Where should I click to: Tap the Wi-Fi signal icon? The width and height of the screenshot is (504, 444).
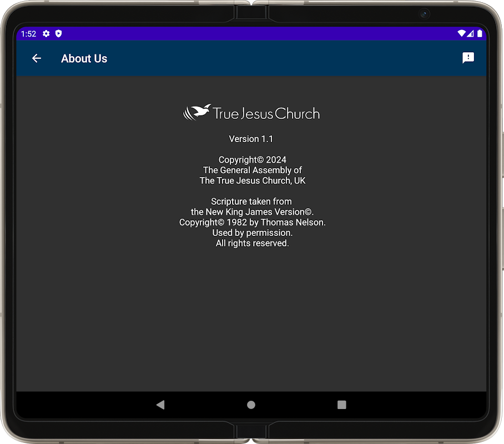tap(461, 33)
